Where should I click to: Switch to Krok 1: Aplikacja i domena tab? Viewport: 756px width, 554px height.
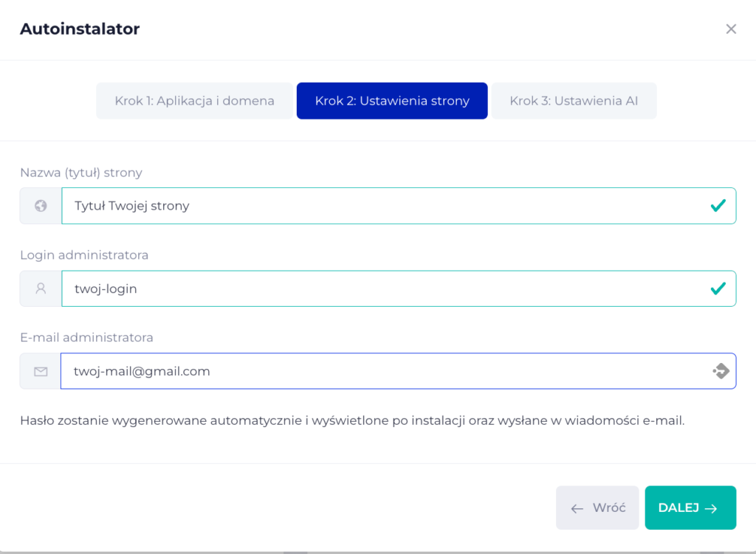click(x=194, y=101)
